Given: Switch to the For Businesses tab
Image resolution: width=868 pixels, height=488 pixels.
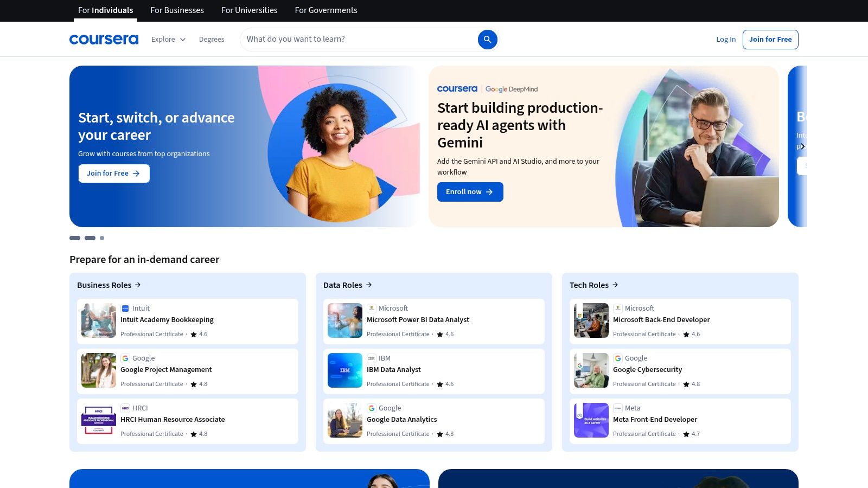Looking at the screenshot, I should [x=177, y=10].
